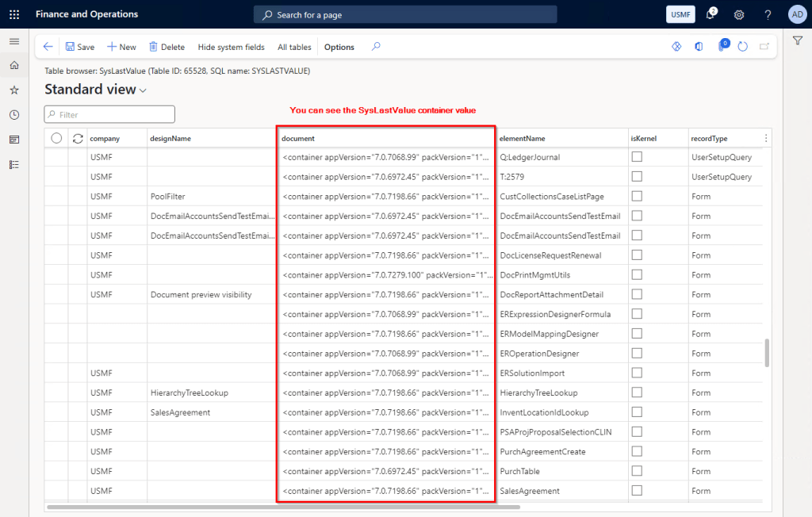Toggle the isKernel checkbox for PurchTable row

(637, 470)
